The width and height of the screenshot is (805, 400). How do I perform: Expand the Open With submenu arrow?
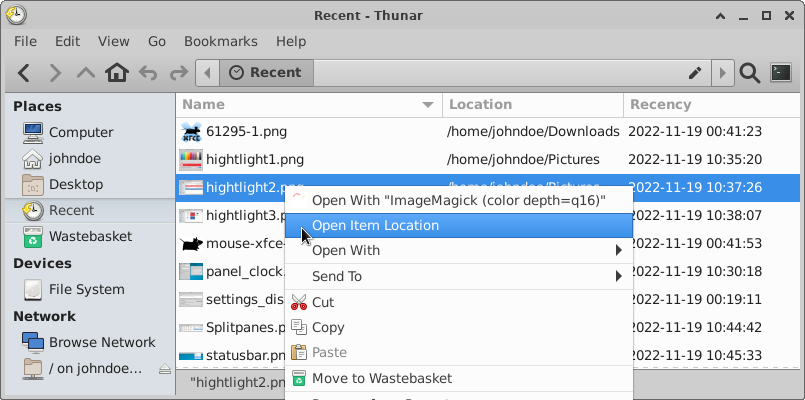pyautogui.click(x=619, y=251)
